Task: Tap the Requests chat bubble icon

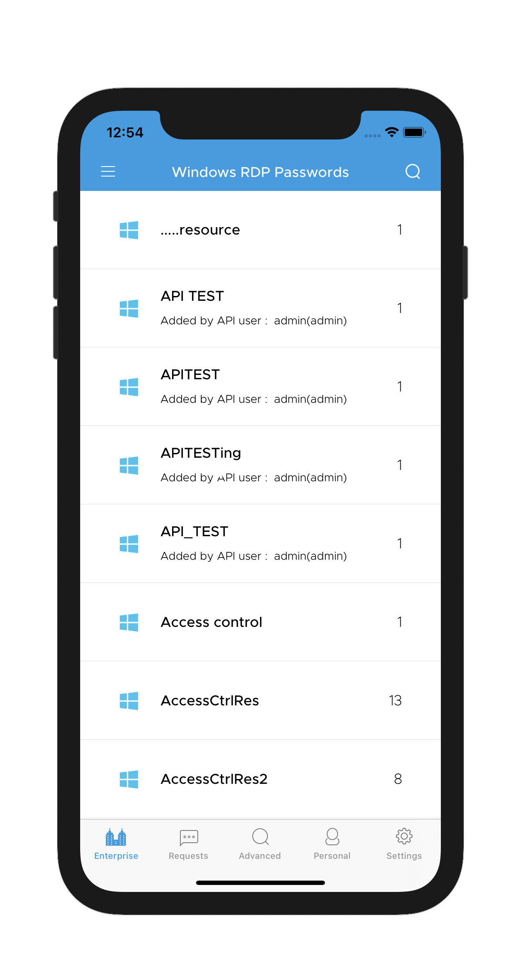Action: click(189, 837)
